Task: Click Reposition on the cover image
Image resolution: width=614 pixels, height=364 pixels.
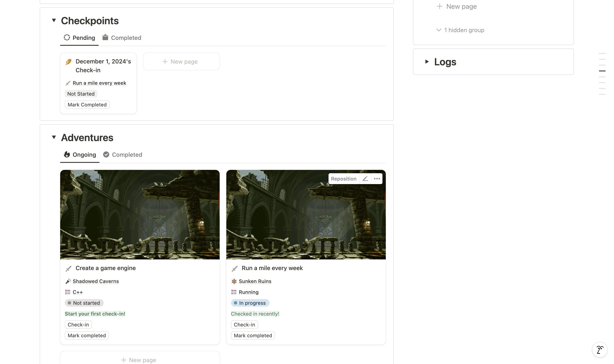Action: [343, 179]
